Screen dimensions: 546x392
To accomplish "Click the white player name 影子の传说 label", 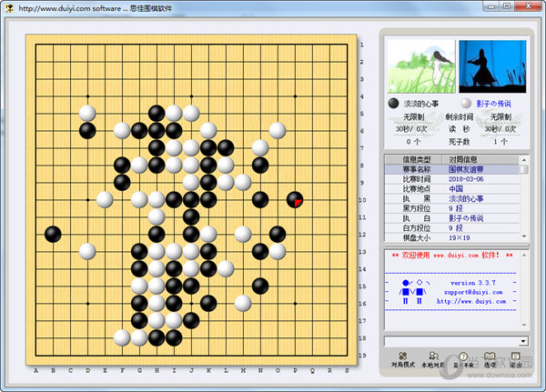I will pyautogui.click(x=493, y=104).
